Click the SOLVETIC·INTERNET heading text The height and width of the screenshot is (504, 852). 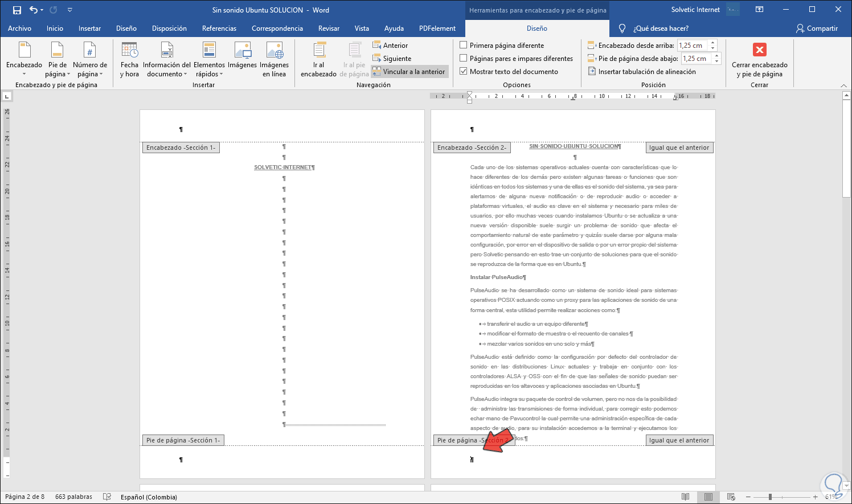(283, 167)
